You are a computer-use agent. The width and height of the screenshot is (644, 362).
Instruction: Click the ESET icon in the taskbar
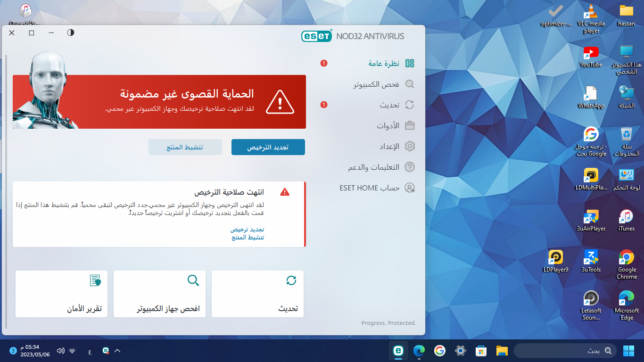point(398,351)
